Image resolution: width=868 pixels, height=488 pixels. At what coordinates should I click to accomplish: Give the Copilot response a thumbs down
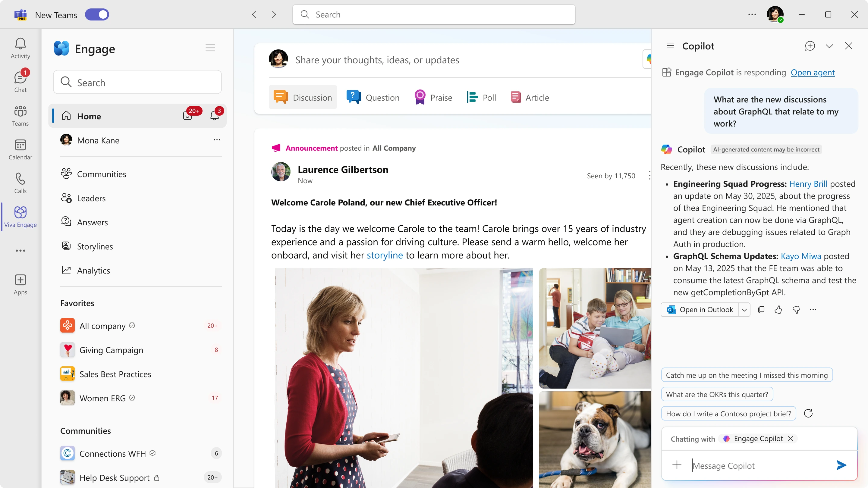pos(796,309)
